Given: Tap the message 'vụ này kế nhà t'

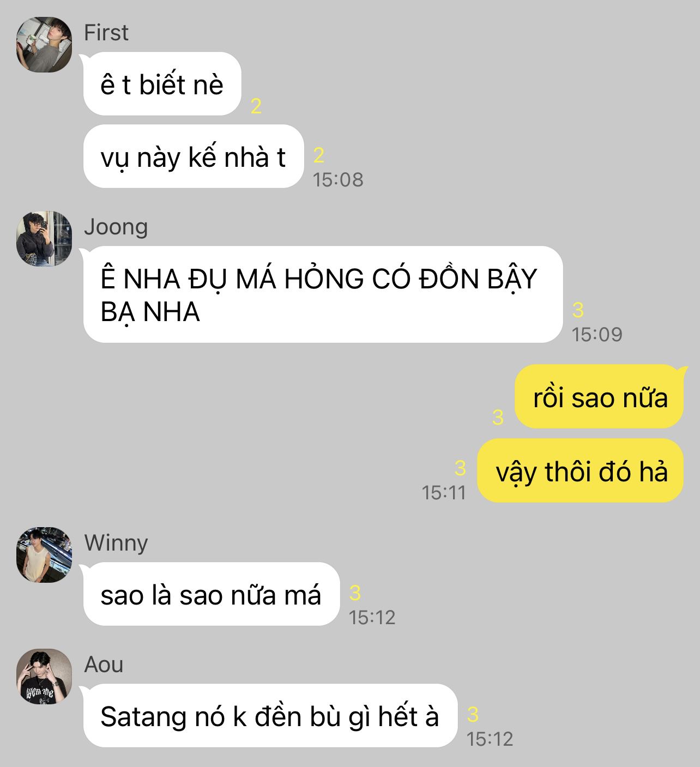Looking at the screenshot, I should 193,156.
